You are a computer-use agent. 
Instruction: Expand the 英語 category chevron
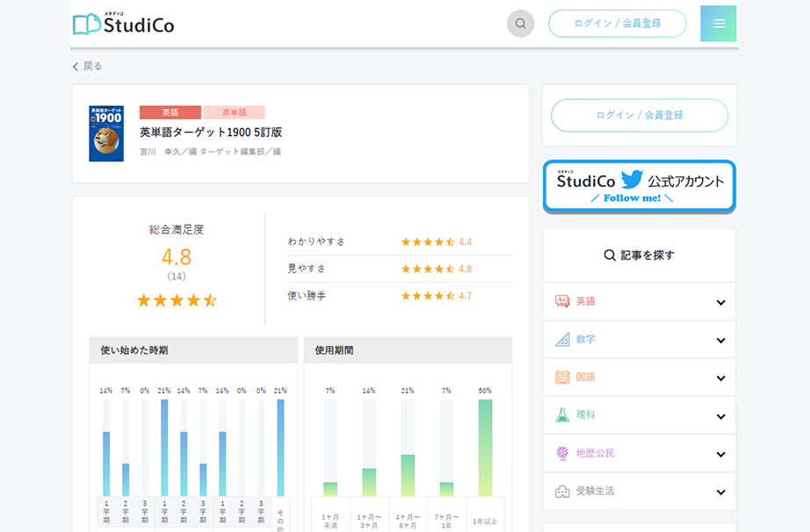pyautogui.click(x=720, y=303)
